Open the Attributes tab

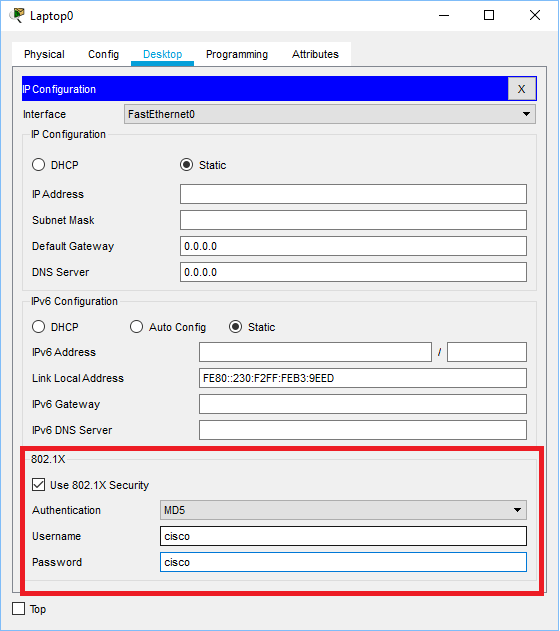click(x=315, y=54)
